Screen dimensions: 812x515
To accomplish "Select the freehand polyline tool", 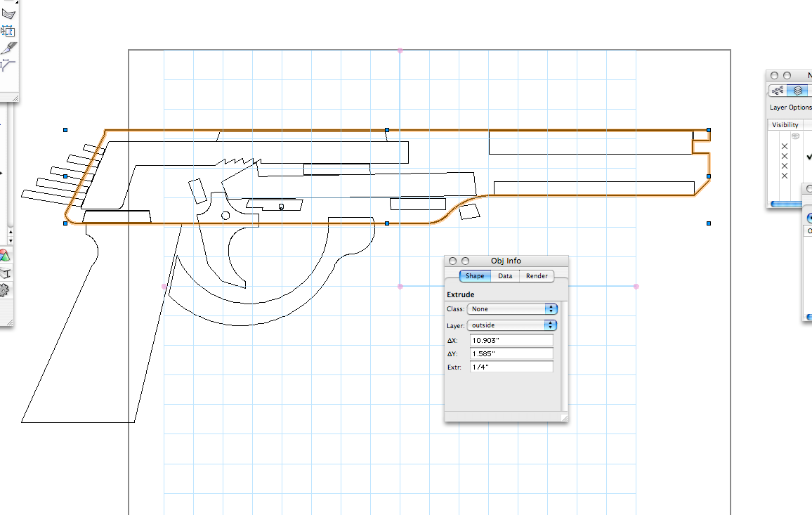I will 9,12.
